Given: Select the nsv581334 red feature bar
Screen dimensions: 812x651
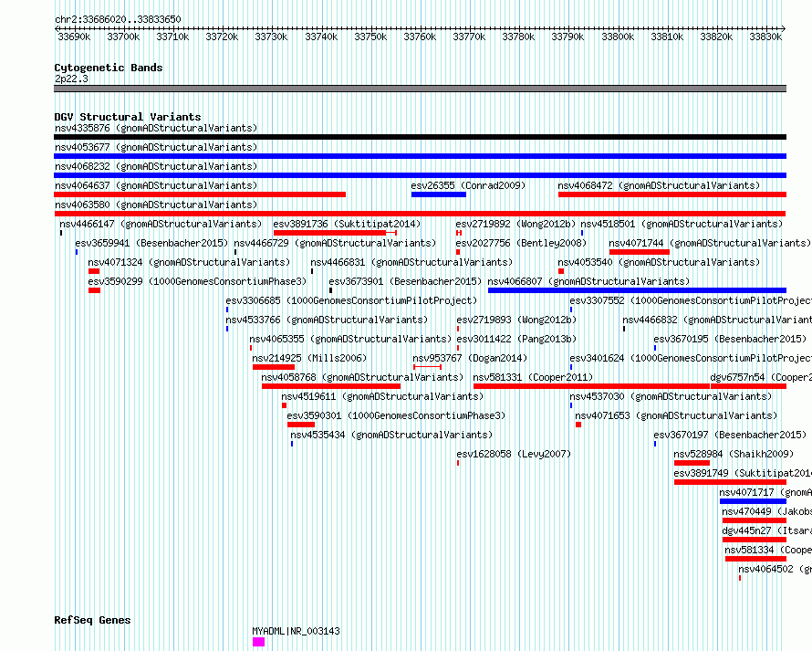Looking at the screenshot, I should point(756,559).
